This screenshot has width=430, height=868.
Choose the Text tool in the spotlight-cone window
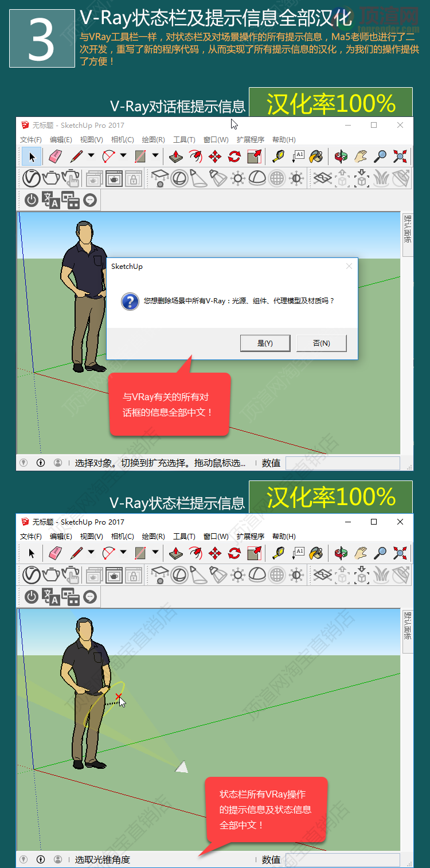click(x=298, y=553)
